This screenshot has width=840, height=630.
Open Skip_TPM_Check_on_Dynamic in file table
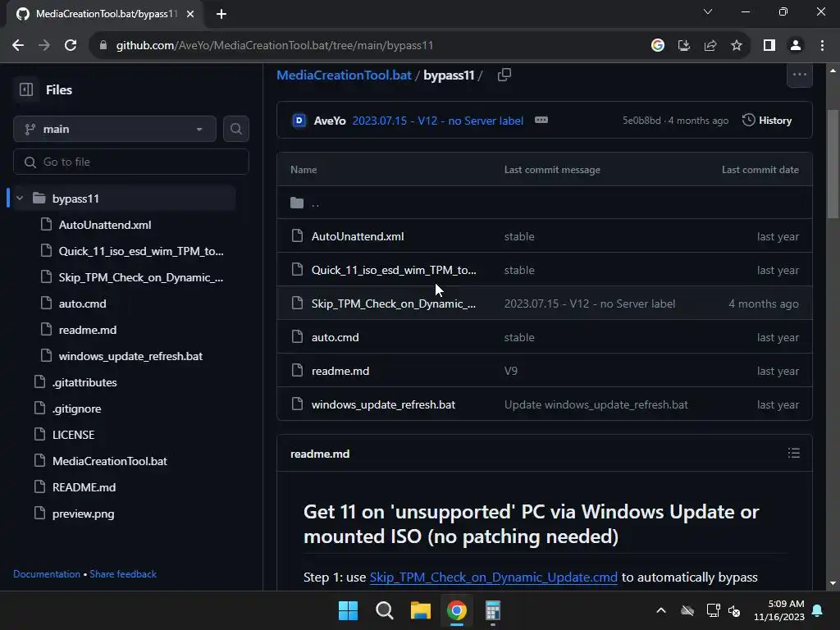coord(394,304)
